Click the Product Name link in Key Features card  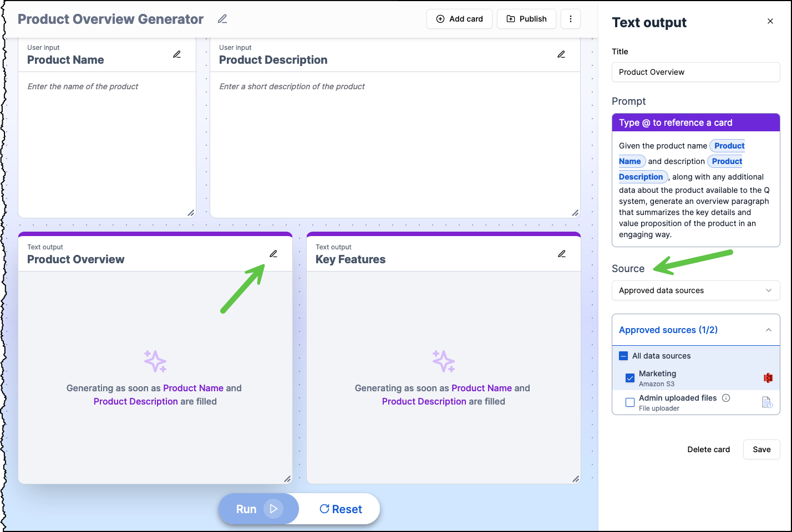pos(481,388)
